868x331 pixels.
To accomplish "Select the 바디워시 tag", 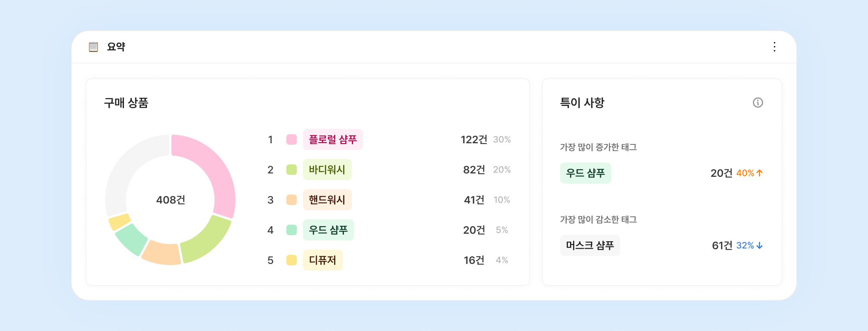I will [327, 170].
